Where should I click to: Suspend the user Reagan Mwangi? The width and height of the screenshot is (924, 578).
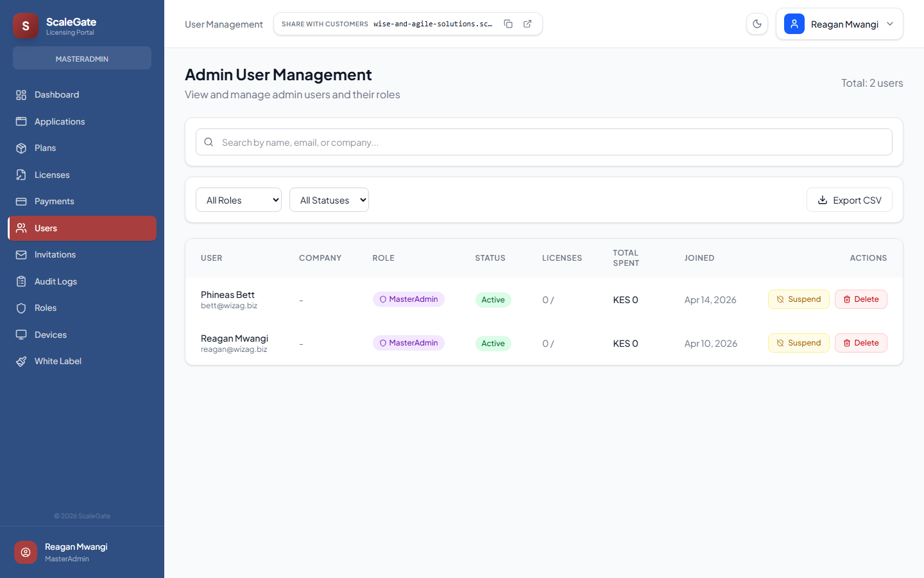coord(798,342)
